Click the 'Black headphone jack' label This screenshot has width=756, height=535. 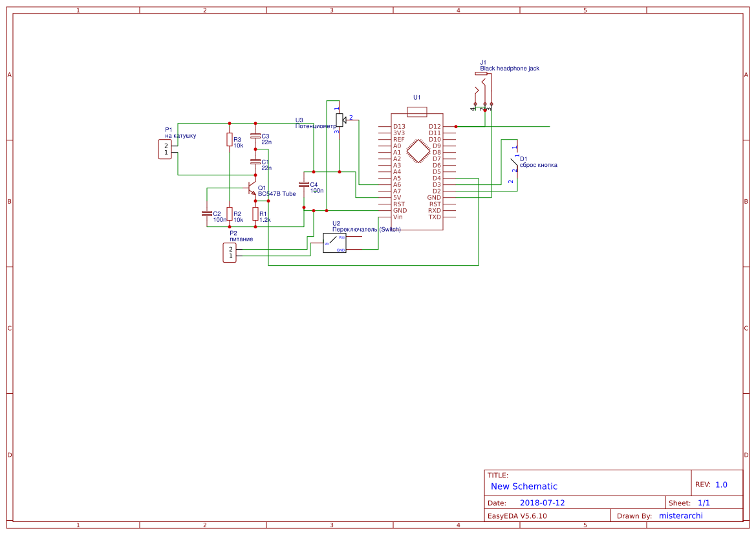click(x=510, y=69)
